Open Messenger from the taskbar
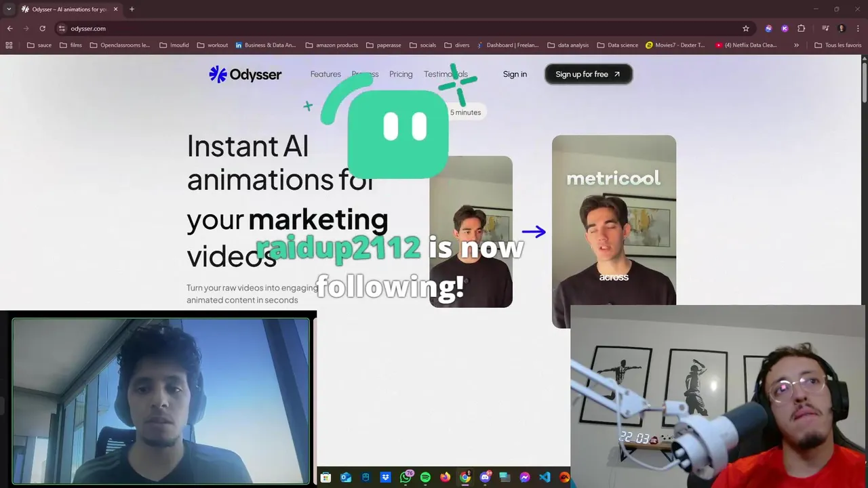Image resolution: width=868 pixels, height=488 pixels. [525, 477]
